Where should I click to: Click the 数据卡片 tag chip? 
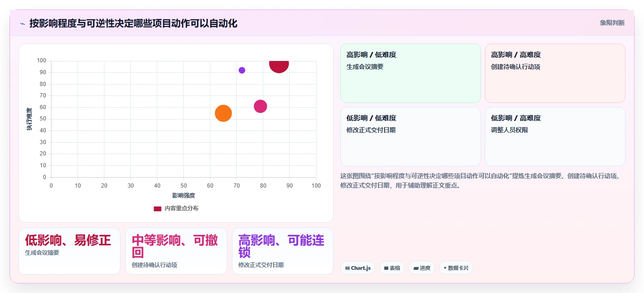[x=456, y=268]
